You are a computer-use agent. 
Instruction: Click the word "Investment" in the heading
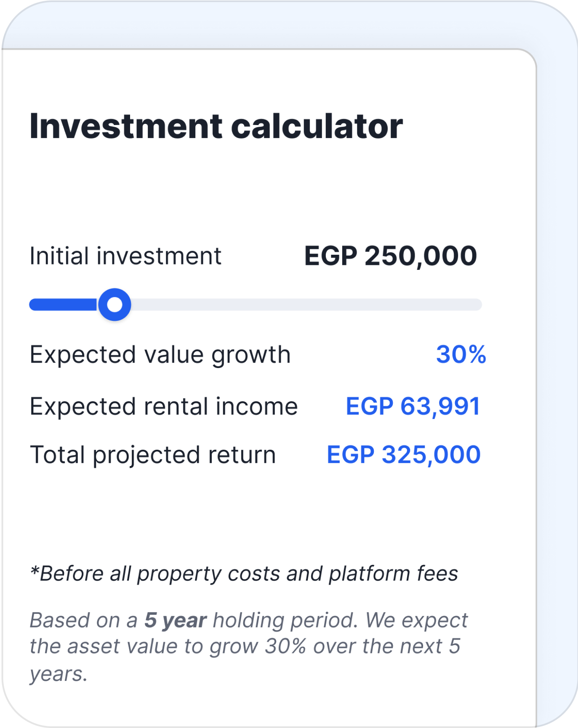point(126,126)
